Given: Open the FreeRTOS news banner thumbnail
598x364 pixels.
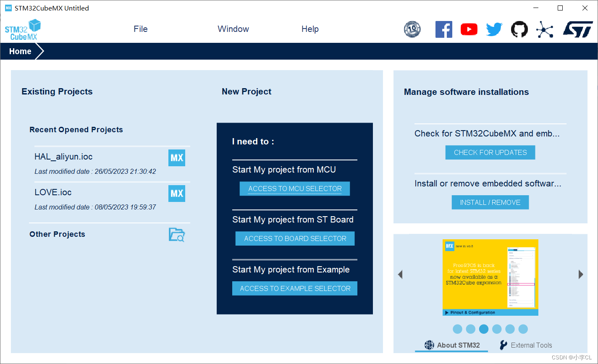Looking at the screenshot, I should pos(490,277).
